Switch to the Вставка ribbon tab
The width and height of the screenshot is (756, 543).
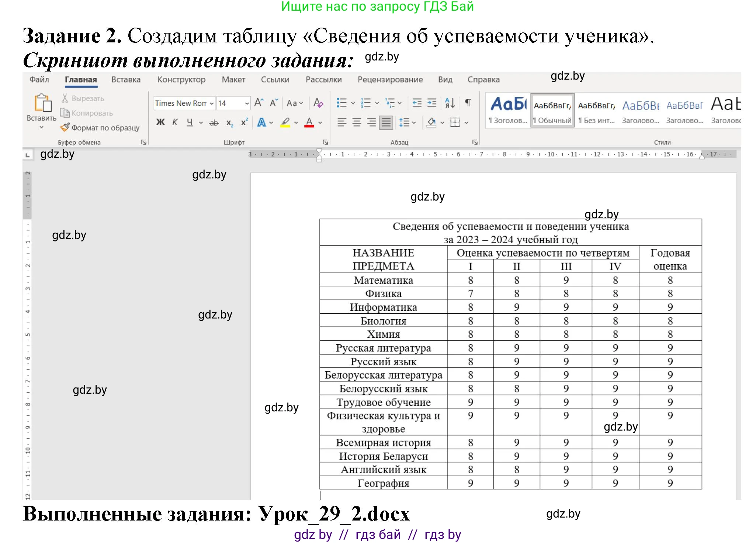(126, 79)
